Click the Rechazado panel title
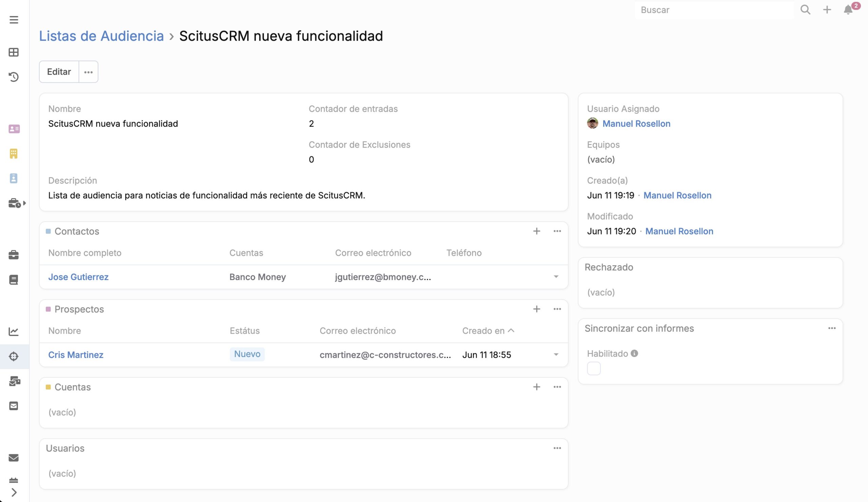868x502 pixels. tap(609, 267)
